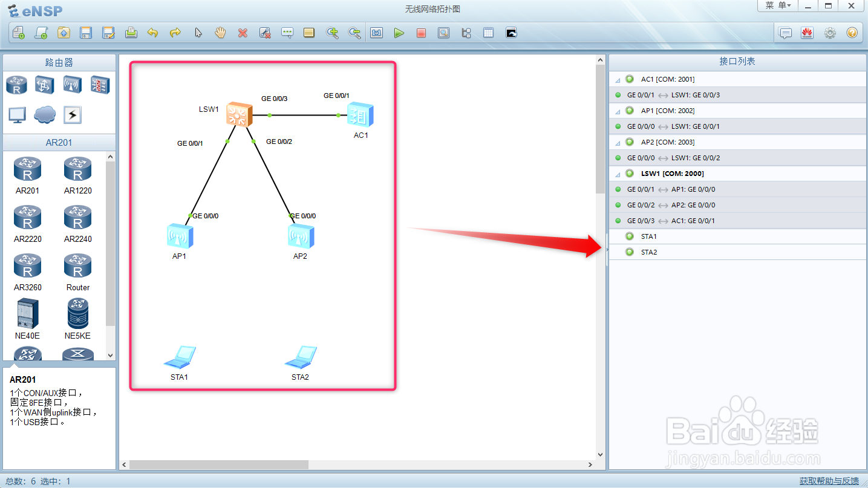Screen dimensions: 868x488
Task: Click the Zoom In magnifier icon
Action: pyautogui.click(x=332, y=33)
